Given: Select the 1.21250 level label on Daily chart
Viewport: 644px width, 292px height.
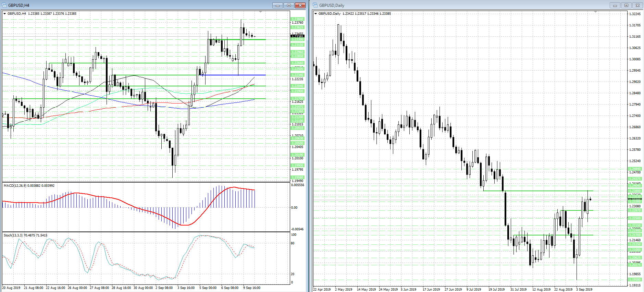Looking at the screenshot, I should (x=635, y=244).
